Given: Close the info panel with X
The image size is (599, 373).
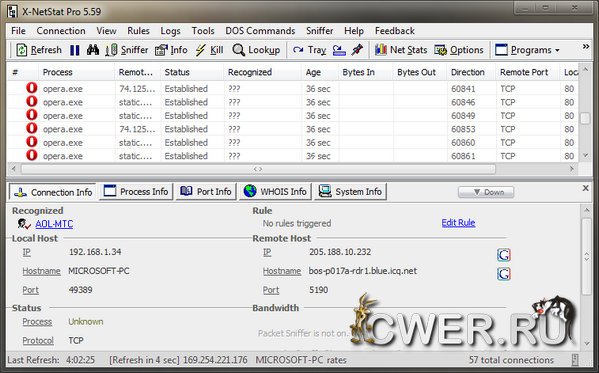Looking at the screenshot, I should (586, 188).
